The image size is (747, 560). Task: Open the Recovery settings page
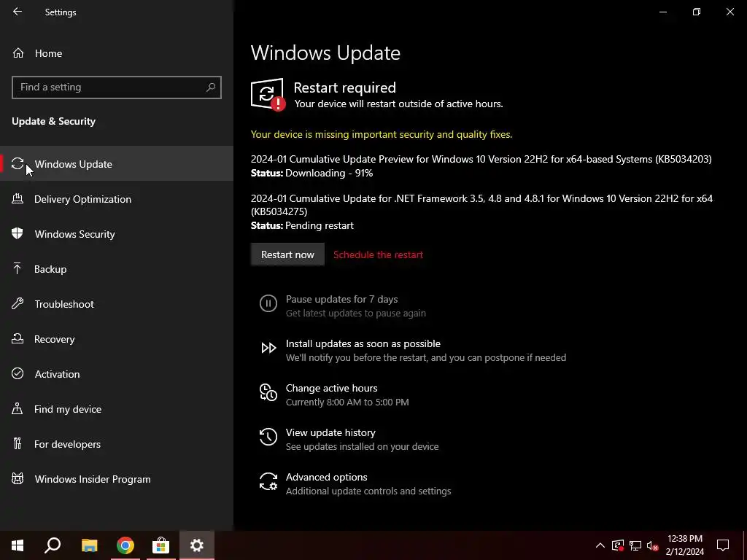point(117,338)
